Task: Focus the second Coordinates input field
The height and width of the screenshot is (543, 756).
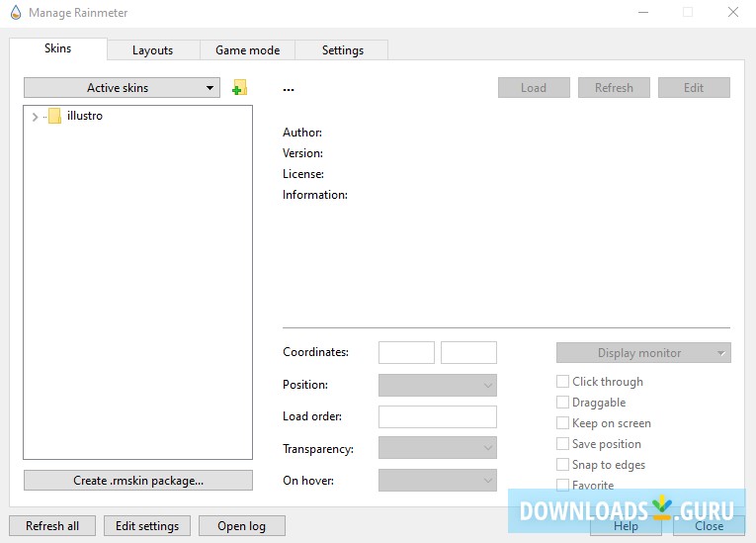Action: [468, 352]
